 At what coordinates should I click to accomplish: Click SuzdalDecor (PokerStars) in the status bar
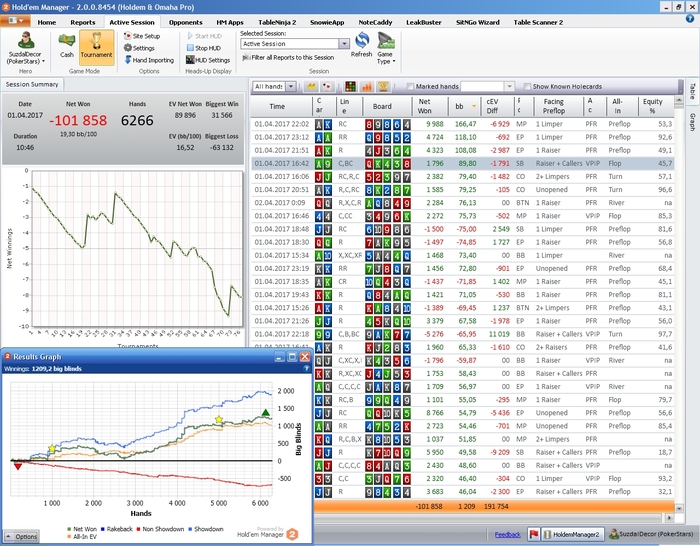click(651, 534)
